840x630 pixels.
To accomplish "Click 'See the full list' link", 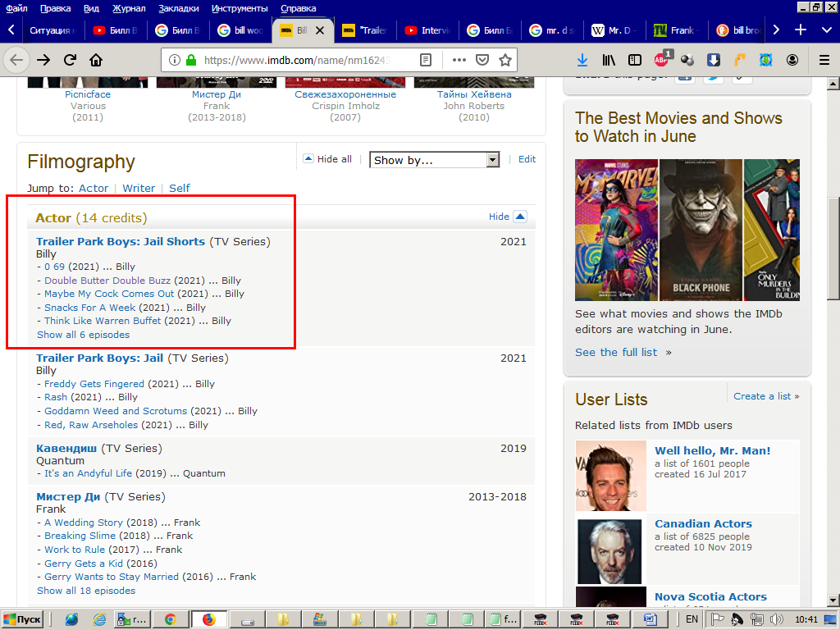I will tap(616, 352).
